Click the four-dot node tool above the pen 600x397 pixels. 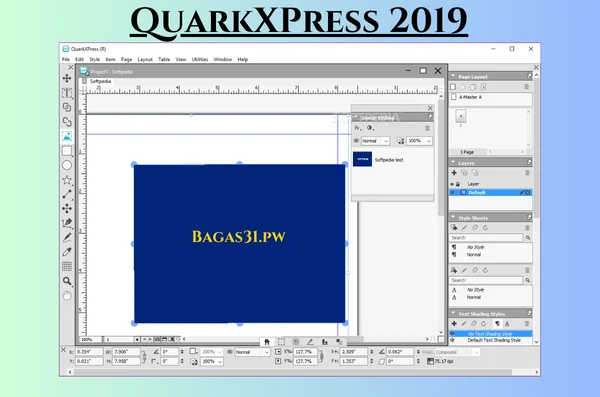pos(67,209)
